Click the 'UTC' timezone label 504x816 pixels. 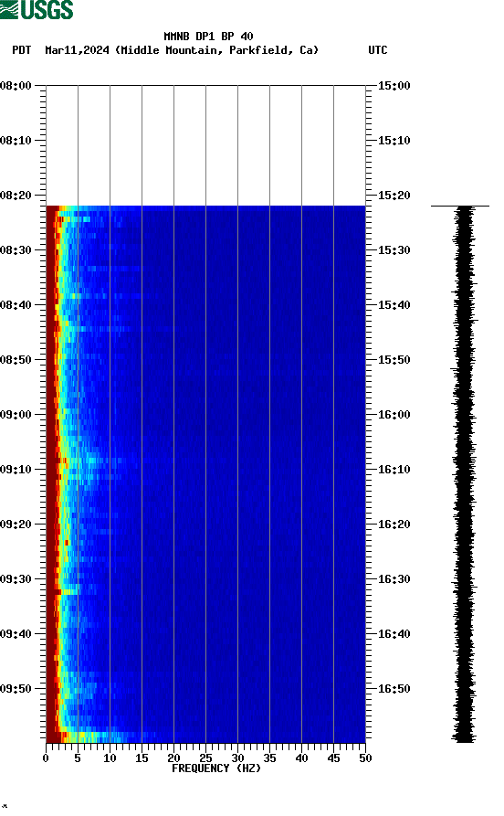pos(378,50)
